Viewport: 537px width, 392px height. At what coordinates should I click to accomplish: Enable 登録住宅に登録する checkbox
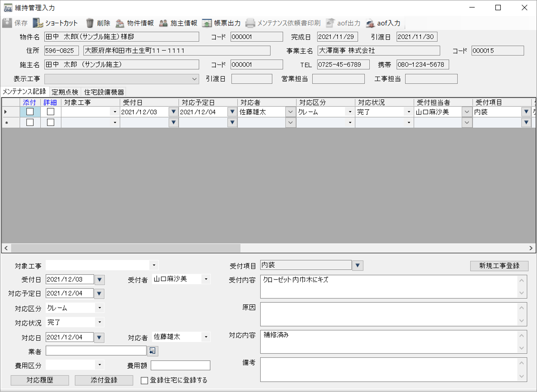tap(144, 381)
